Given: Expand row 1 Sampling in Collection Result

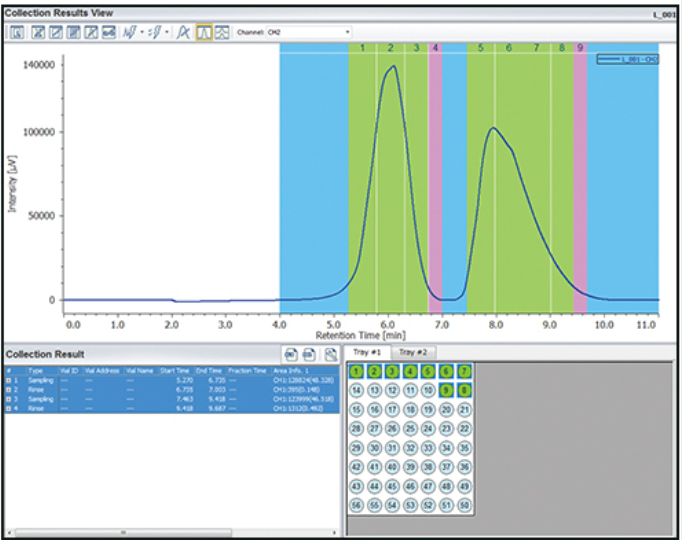Looking at the screenshot, I should click(x=8, y=380).
